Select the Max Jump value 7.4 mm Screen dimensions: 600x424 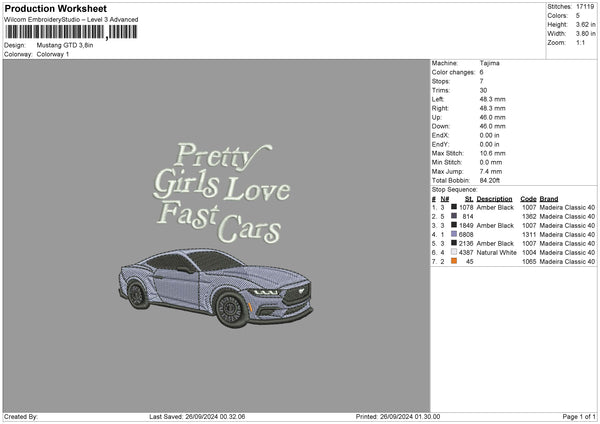[491, 171]
